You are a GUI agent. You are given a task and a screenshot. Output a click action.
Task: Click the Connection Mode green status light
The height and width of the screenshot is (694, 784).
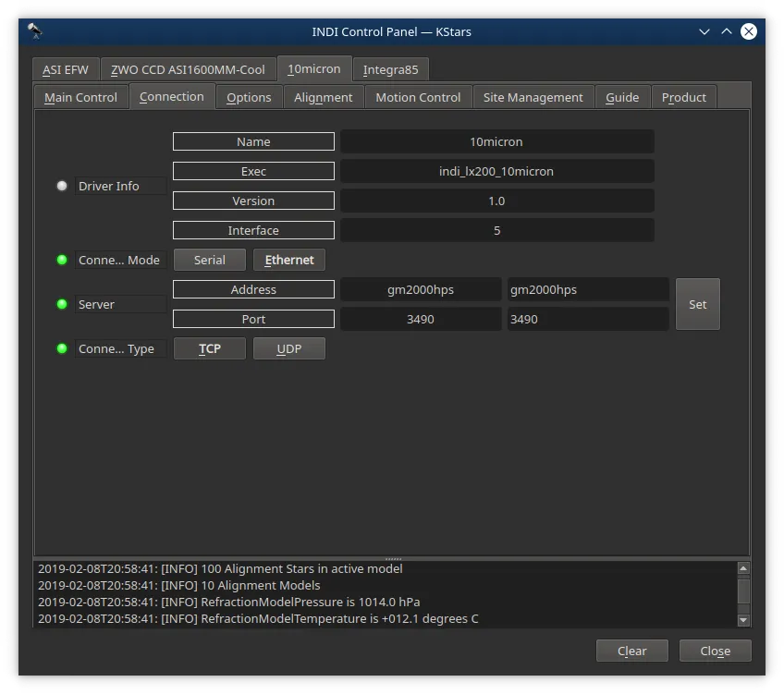[x=62, y=260]
